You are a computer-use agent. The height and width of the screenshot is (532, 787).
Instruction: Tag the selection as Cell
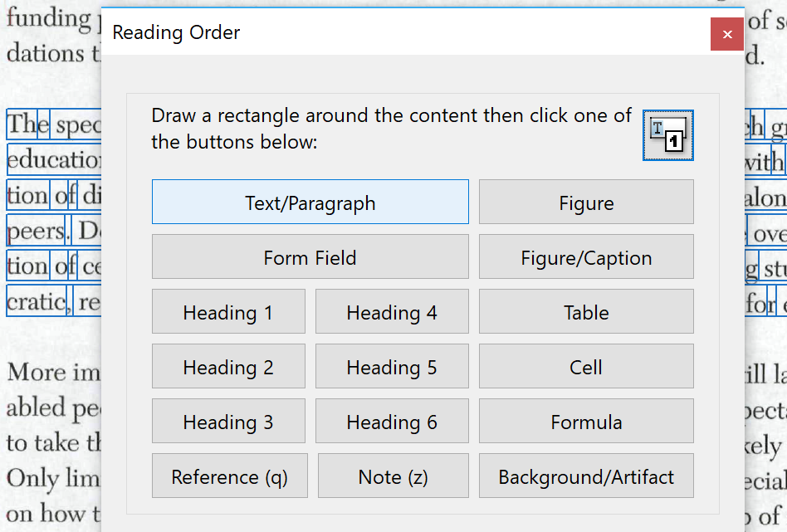[586, 366]
